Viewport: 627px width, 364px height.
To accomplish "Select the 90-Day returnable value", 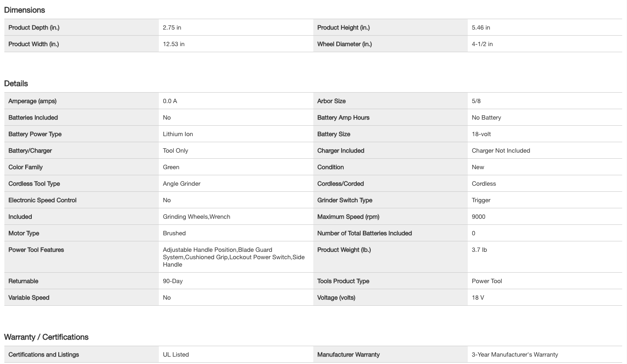I will coord(173,281).
